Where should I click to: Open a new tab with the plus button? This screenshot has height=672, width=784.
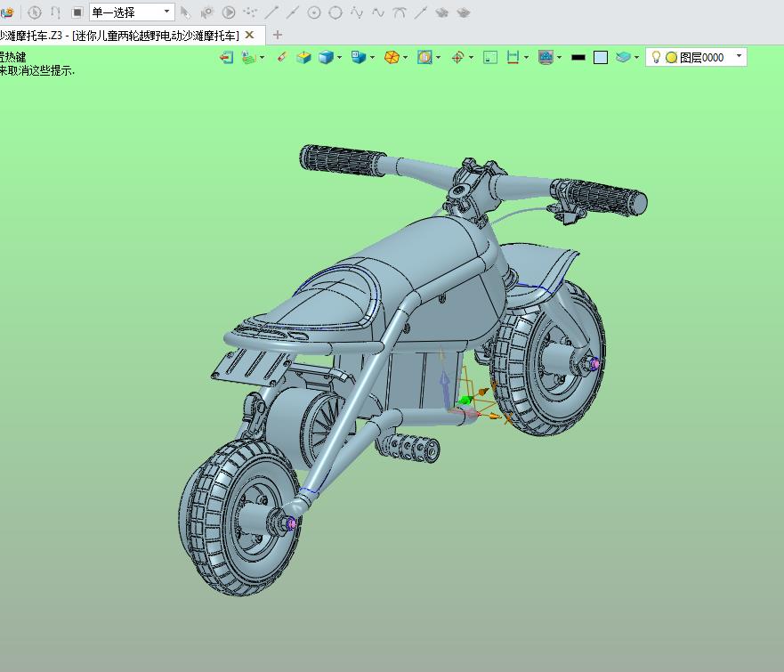click(x=278, y=35)
